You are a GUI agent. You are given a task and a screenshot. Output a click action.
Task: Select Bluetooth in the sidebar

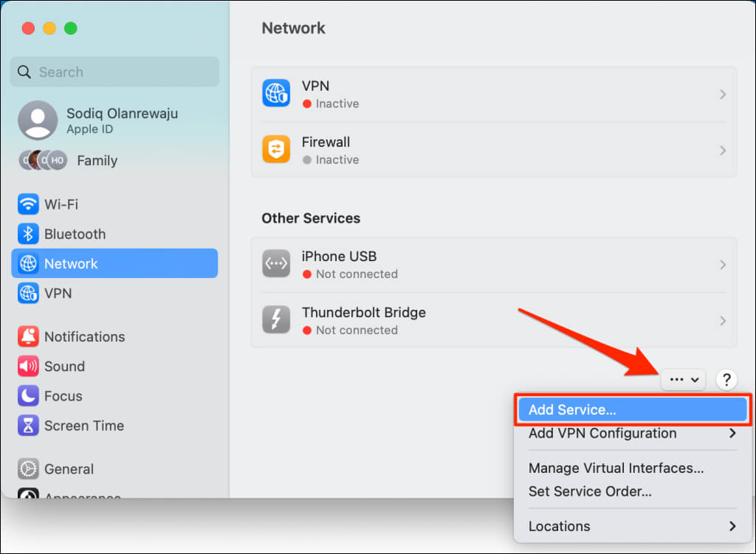[114, 234]
